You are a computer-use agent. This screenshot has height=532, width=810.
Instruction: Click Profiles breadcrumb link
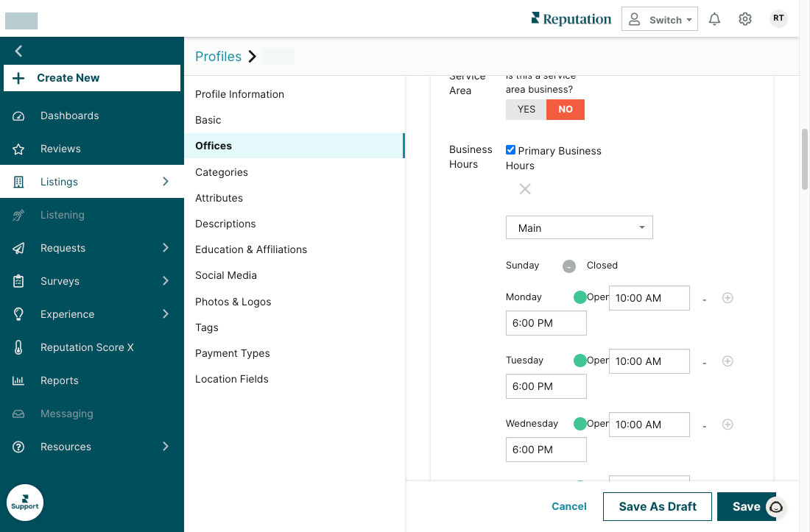(x=218, y=56)
